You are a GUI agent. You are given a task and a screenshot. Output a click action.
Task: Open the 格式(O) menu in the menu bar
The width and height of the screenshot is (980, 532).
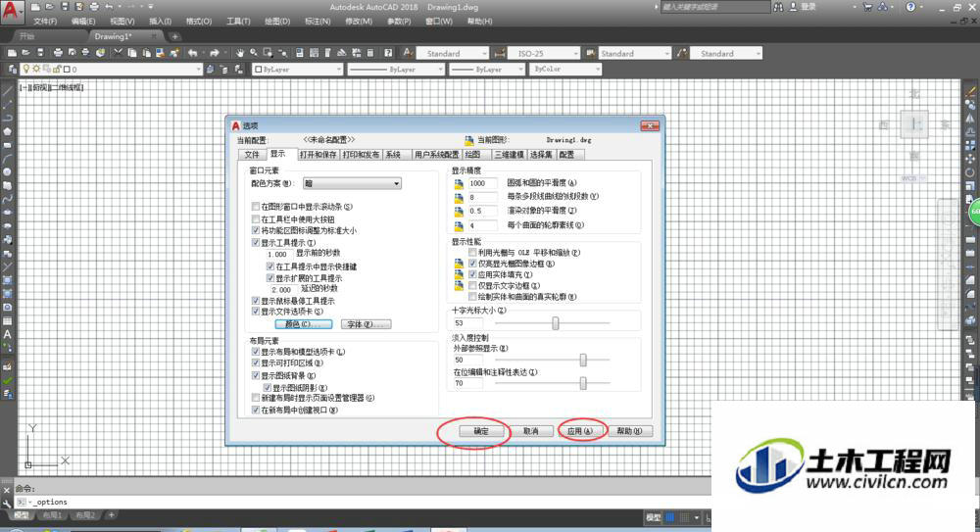pyautogui.click(x=199, y=22)
